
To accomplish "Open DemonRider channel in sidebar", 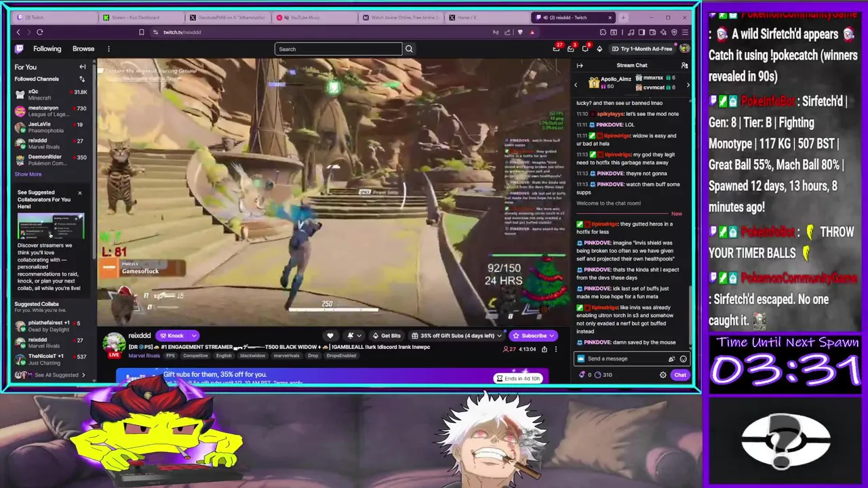I will [51, 160].
